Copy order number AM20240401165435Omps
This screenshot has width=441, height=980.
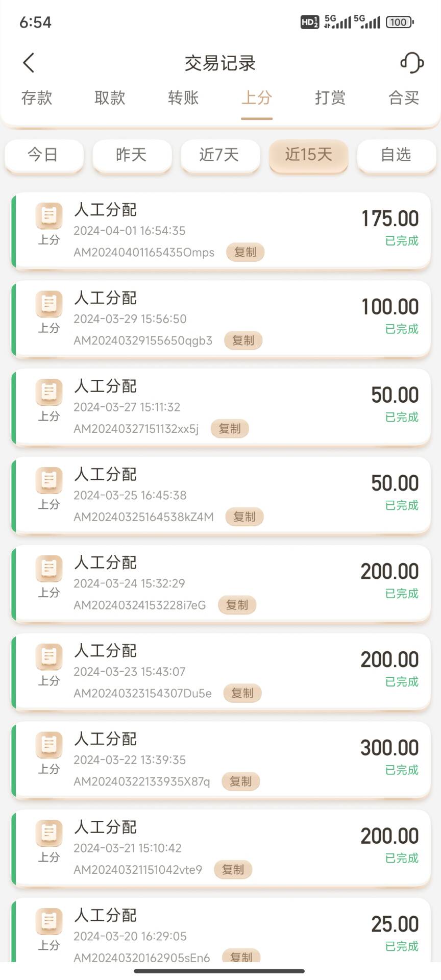[245, 252]
